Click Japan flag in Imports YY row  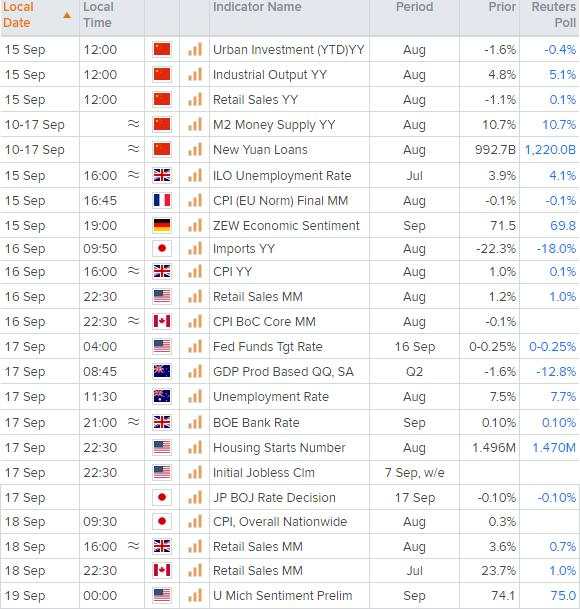click(162, 248)
